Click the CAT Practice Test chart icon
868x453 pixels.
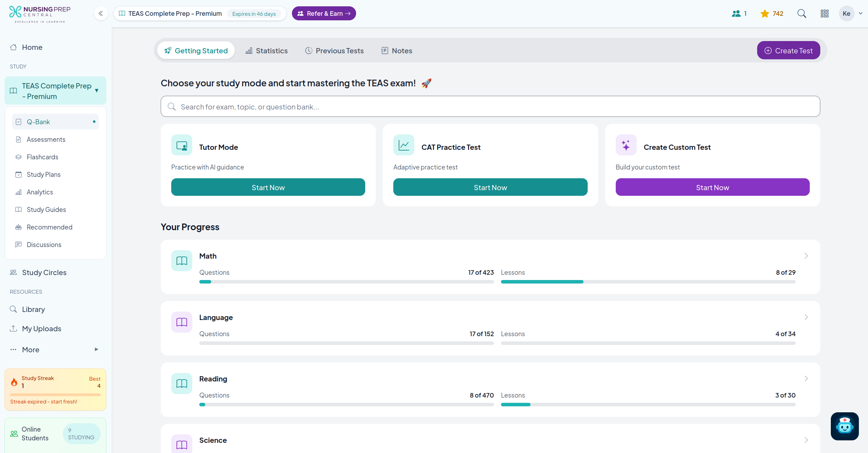point(404,145)
